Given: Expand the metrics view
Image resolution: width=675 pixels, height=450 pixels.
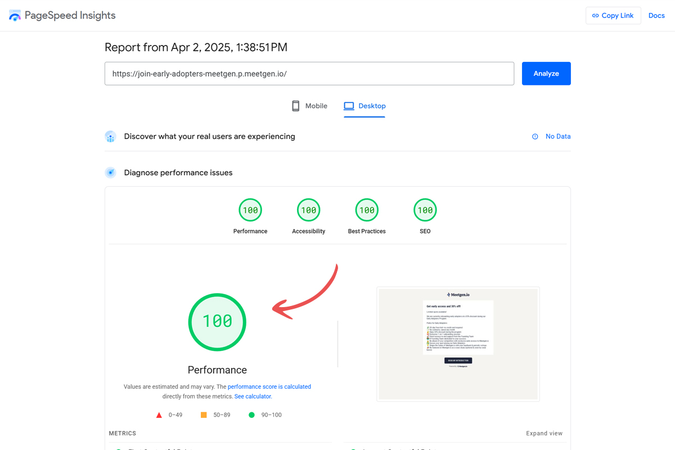Looking at the screenshot, I should click(x=544, y=433).
